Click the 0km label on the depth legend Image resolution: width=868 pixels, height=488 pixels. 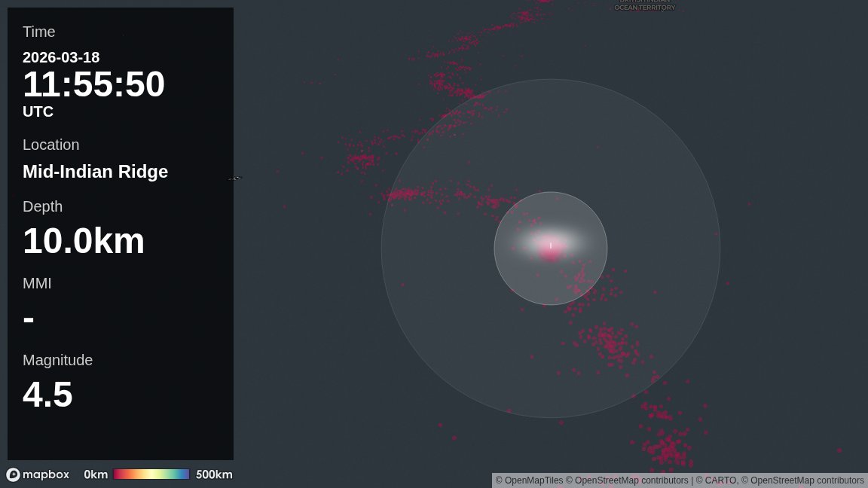[96, 474]
